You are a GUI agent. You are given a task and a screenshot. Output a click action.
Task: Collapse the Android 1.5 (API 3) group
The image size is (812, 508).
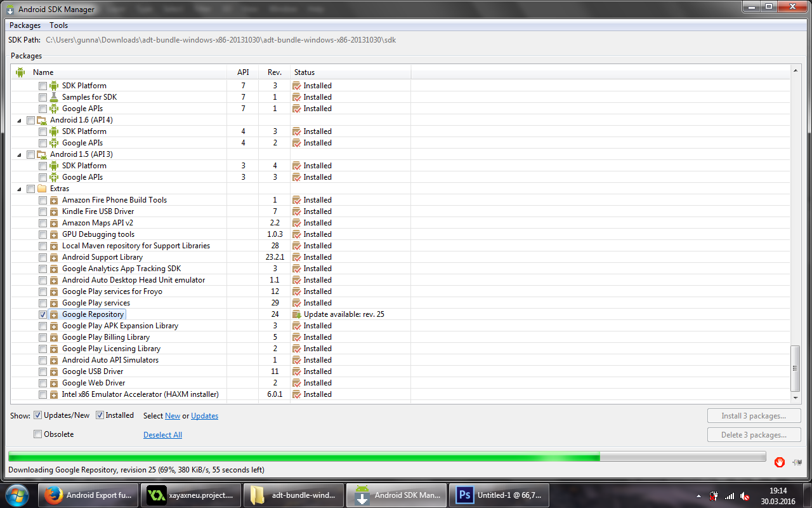pyautogui.click(x=19, y=154)
